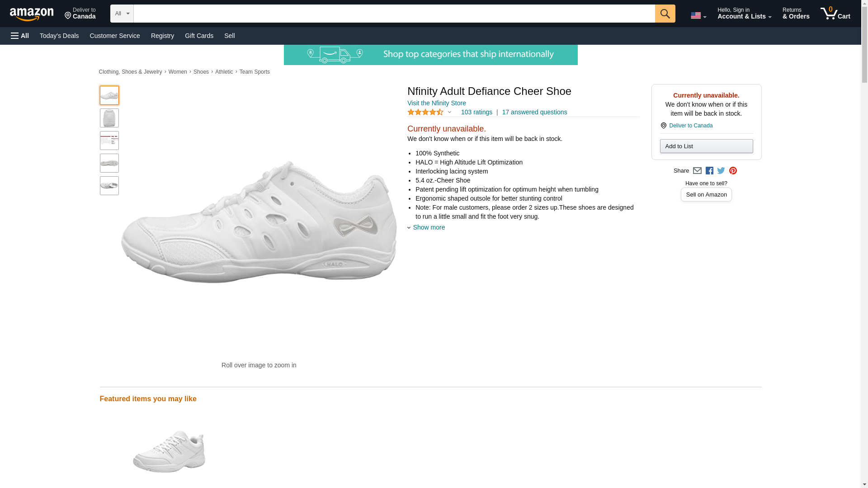The image size is (868, 488).
Task: Share product on Twitter
Action: (721, 171)
